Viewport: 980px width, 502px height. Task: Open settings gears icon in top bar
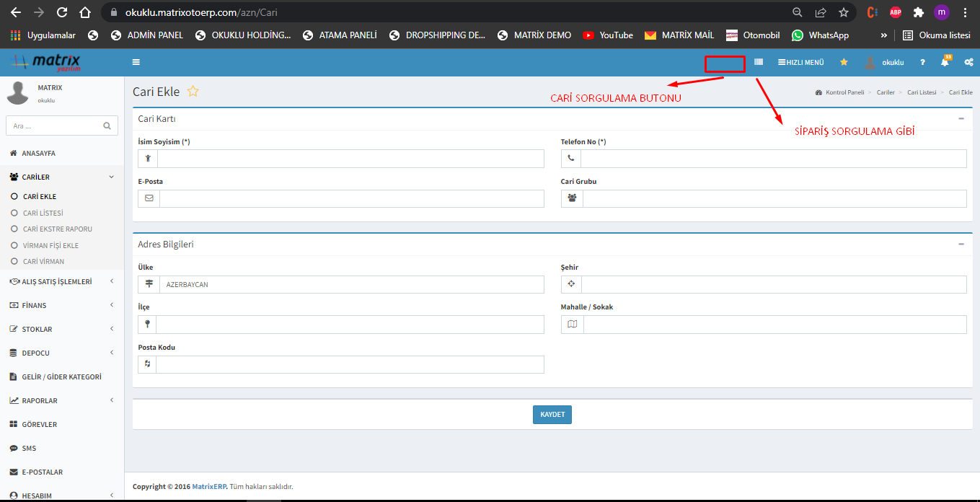point(968,63)
